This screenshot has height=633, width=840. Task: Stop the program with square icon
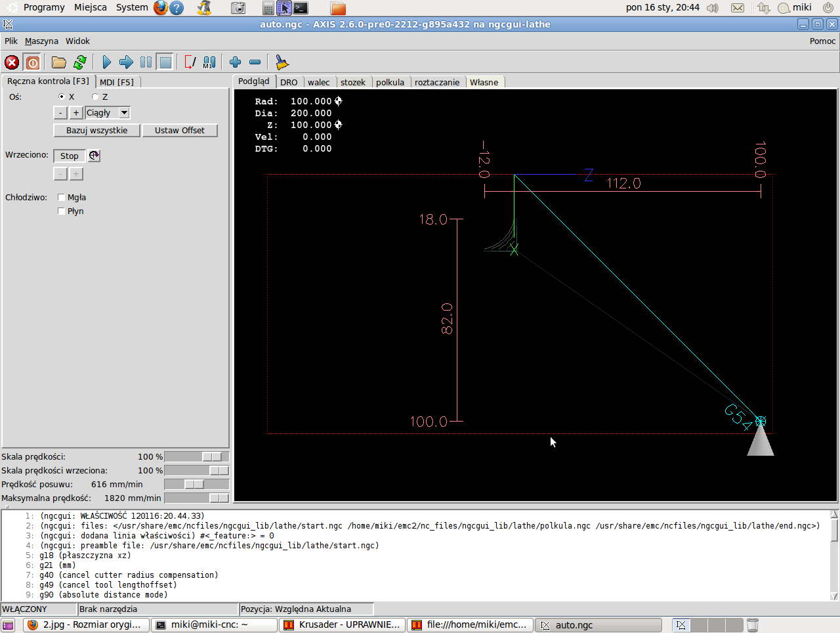[165, 62]
